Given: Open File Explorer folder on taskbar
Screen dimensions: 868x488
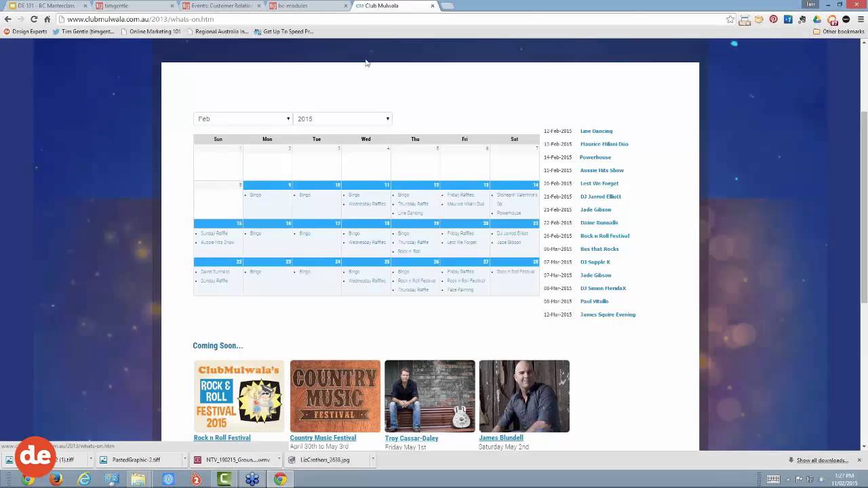Looking at the screenshot, I should pos(138,479).
